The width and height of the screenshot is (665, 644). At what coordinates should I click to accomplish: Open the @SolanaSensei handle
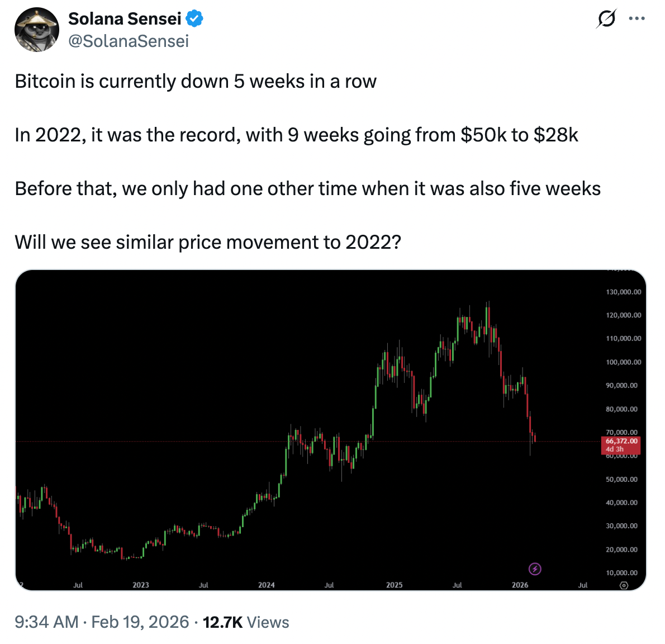click(129, 40)
